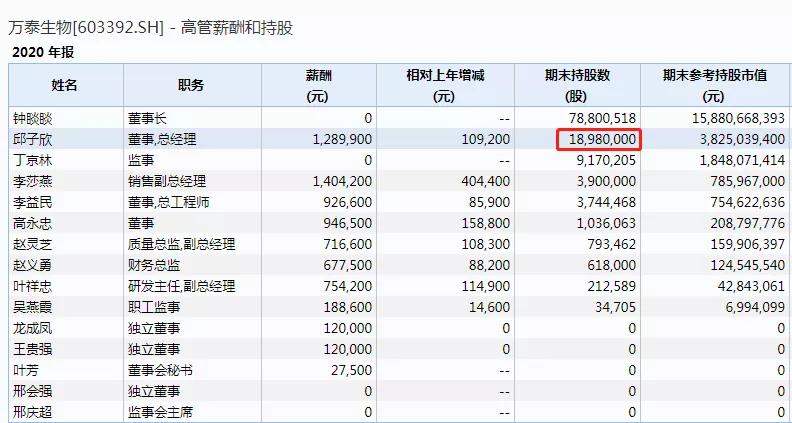Click the 姓名 column header
The image size is (792, 423).
click(66, 85)
